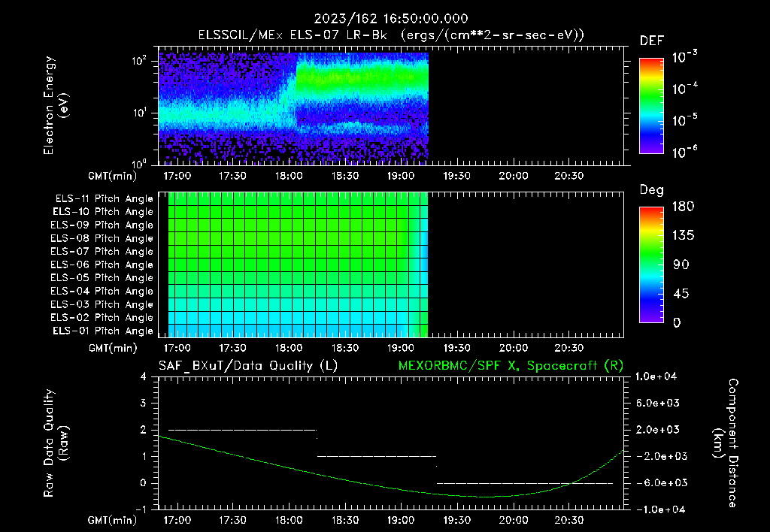Click the 135 tick on Deg colorbar

coord(683,236)
